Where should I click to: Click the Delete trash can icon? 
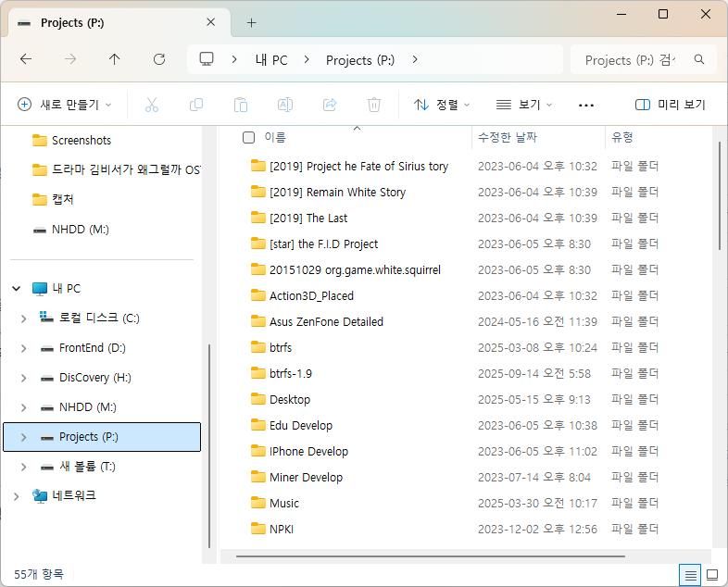tap(374, 105)
